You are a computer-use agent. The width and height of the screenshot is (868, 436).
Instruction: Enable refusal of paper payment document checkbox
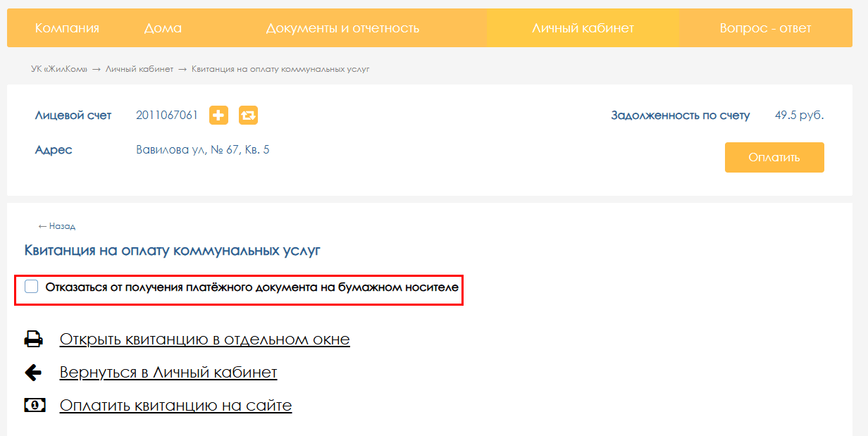point(32,287)
